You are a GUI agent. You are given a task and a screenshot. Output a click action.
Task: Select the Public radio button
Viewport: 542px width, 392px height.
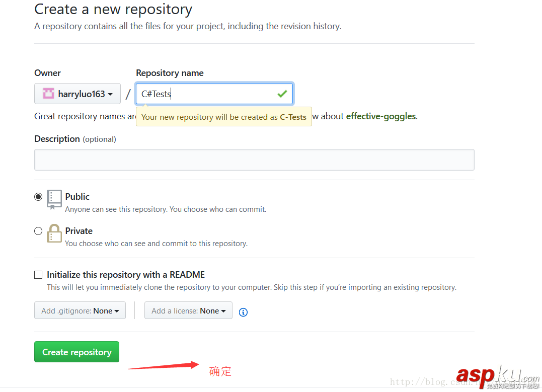[x=38, y=197]
